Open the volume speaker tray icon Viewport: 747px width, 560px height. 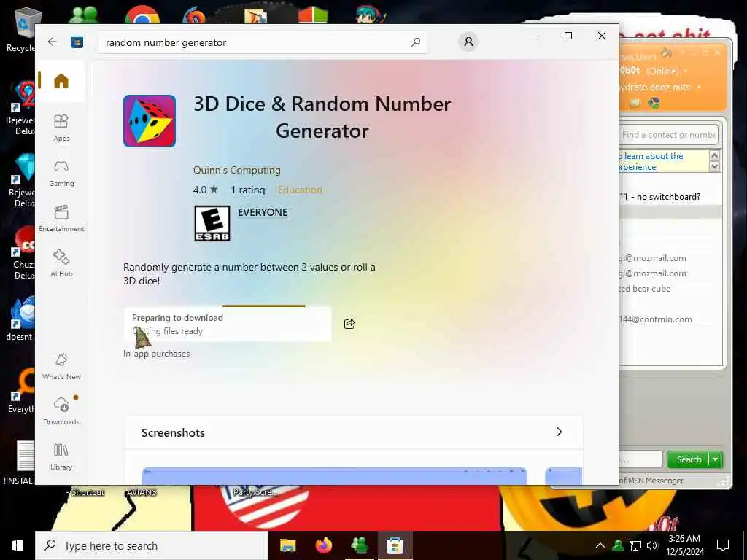652,545
